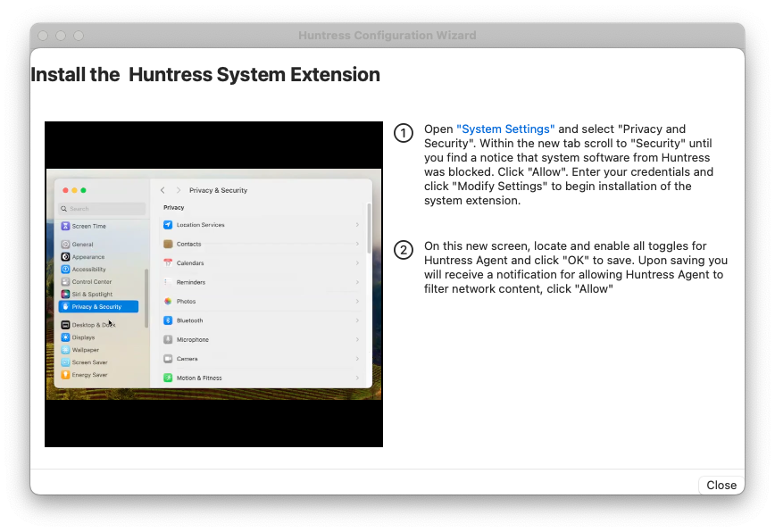This screenshot has width=775, height=532.
Task: Expand the Bluetooth row chevron
Action: tap(357, 320)
